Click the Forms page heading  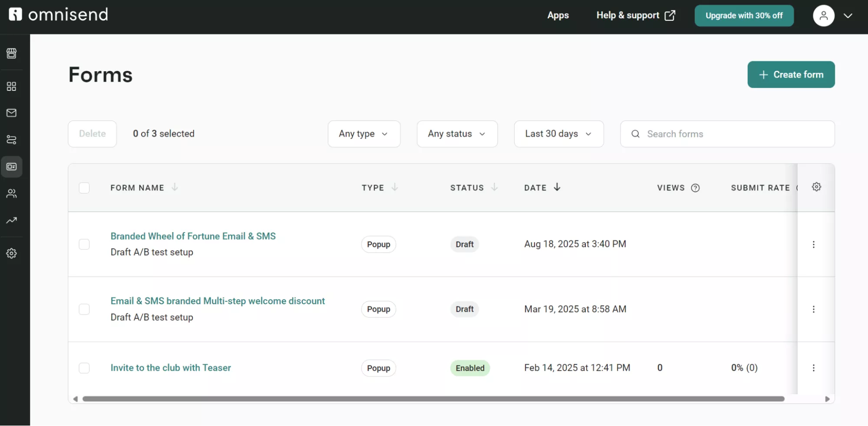point(100,75)
